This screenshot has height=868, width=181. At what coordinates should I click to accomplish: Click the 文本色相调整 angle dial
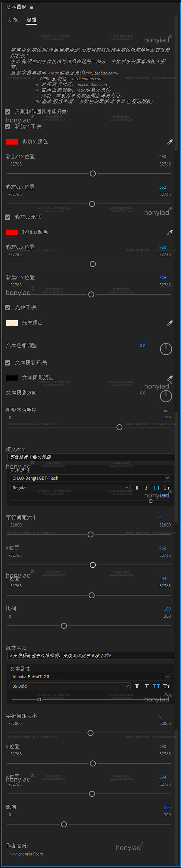pyautogui.click(x=166, y=349)
